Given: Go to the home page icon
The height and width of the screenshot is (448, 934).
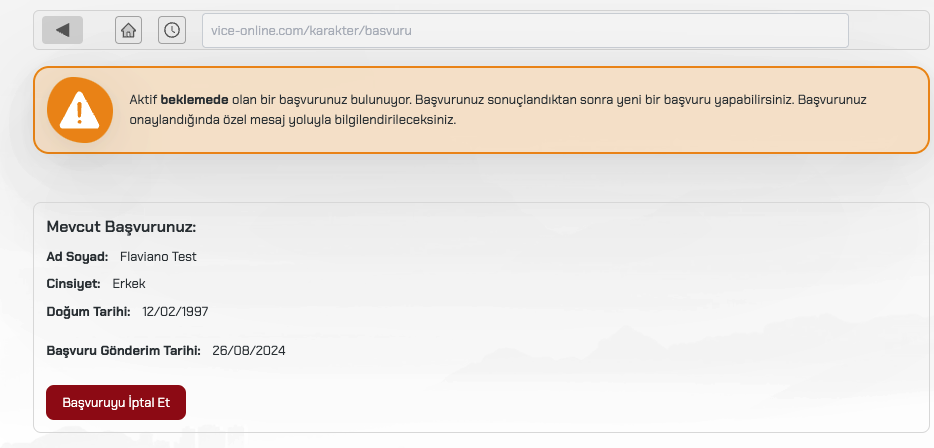Looking at the screenshot, I should [128, 30].
